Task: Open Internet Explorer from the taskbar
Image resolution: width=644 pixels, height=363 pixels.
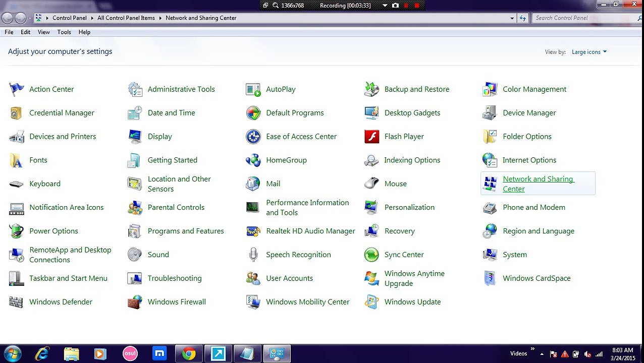Action: 42,354
